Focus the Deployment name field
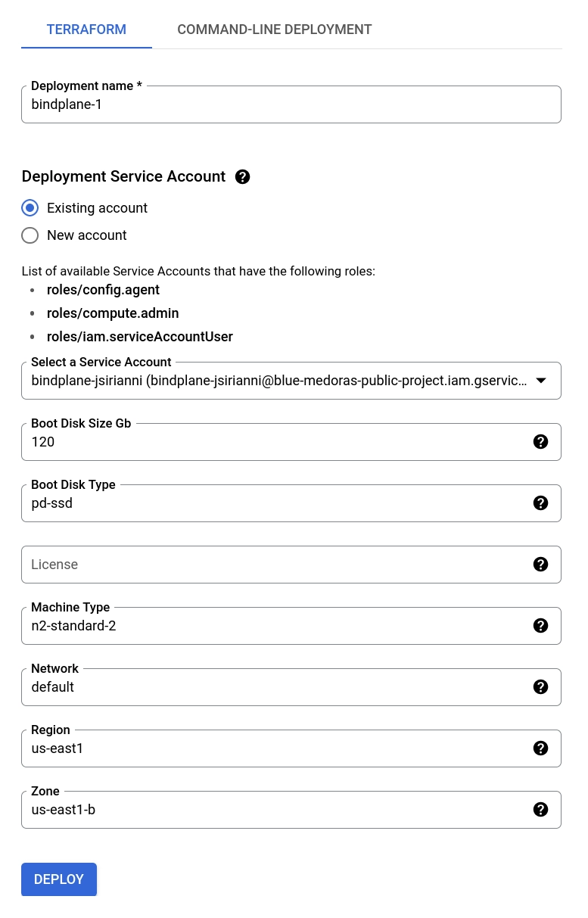 coord(291,104)
